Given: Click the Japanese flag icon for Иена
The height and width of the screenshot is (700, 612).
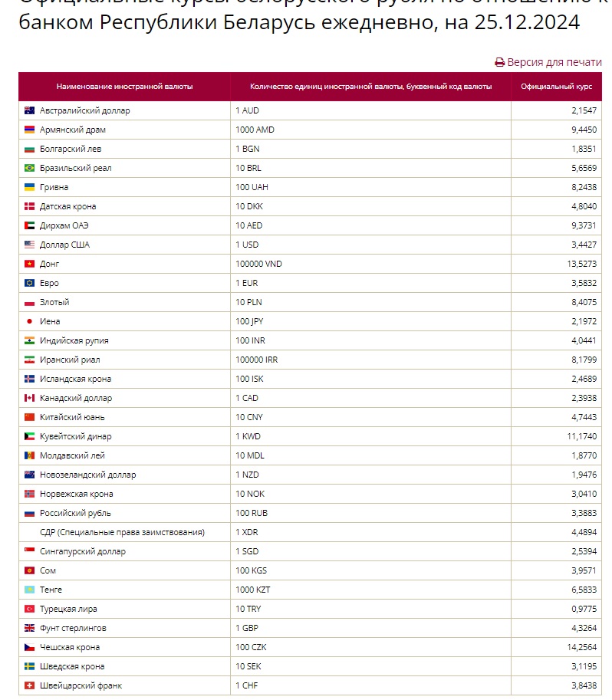Looking at the screenshot, I should pyautogui.click(x=29, y=321).
